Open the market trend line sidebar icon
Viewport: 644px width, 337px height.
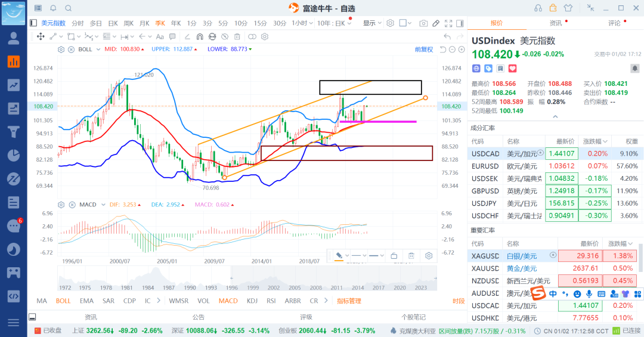pos(14,85)
